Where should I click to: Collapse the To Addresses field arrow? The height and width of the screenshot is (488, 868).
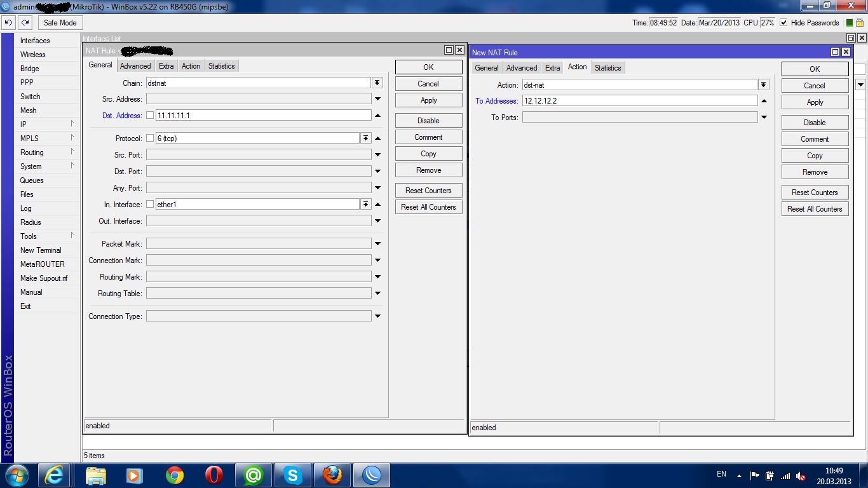click(764, 101)
